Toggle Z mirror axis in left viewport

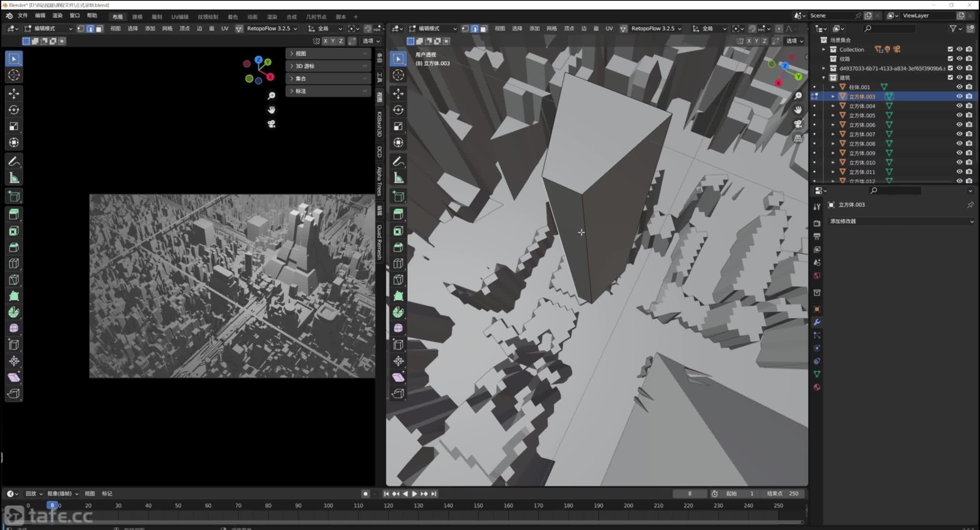tap(341, 41)
